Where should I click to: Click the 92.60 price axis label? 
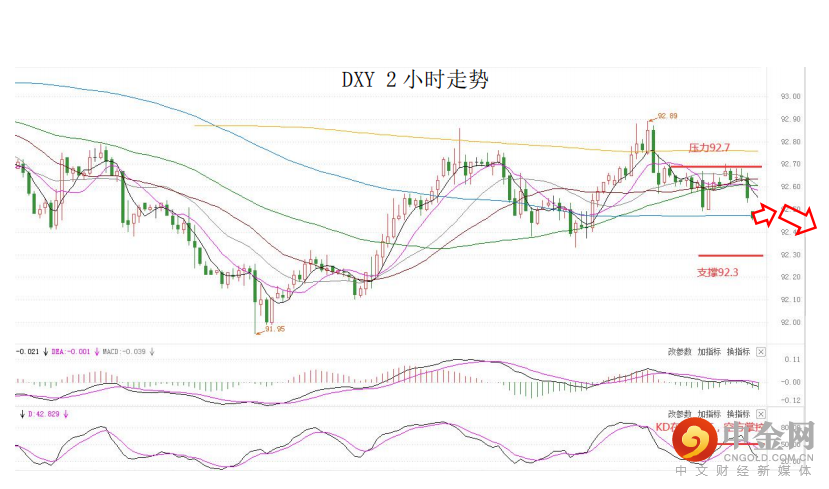[x=790, y=187]
